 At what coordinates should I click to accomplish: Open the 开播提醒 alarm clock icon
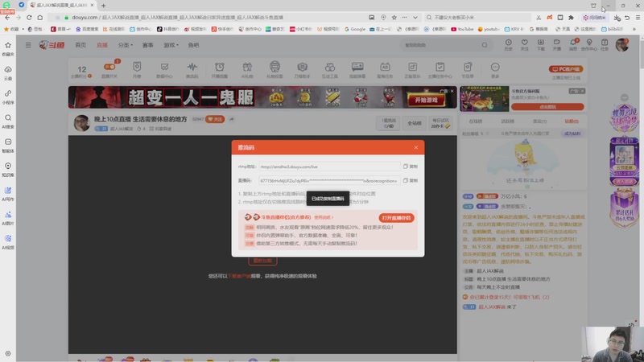[219, 69]
